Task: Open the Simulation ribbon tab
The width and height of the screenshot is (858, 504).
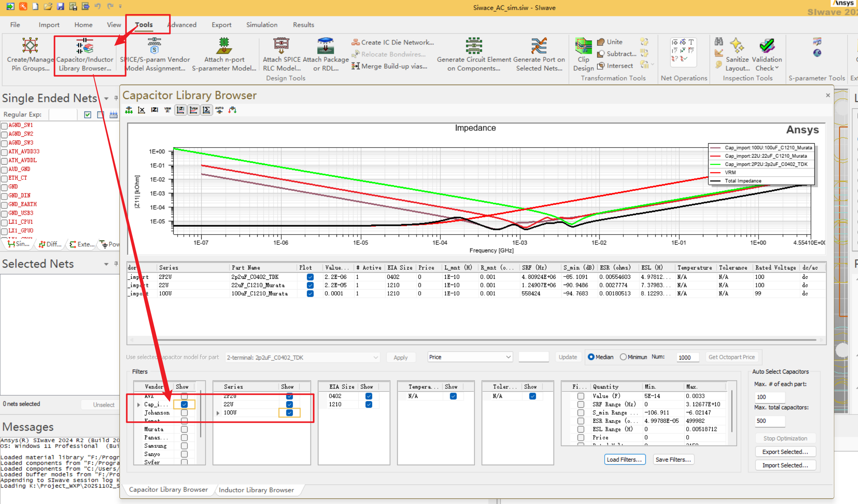Action: pyautogui.click(x=262, y=25)
